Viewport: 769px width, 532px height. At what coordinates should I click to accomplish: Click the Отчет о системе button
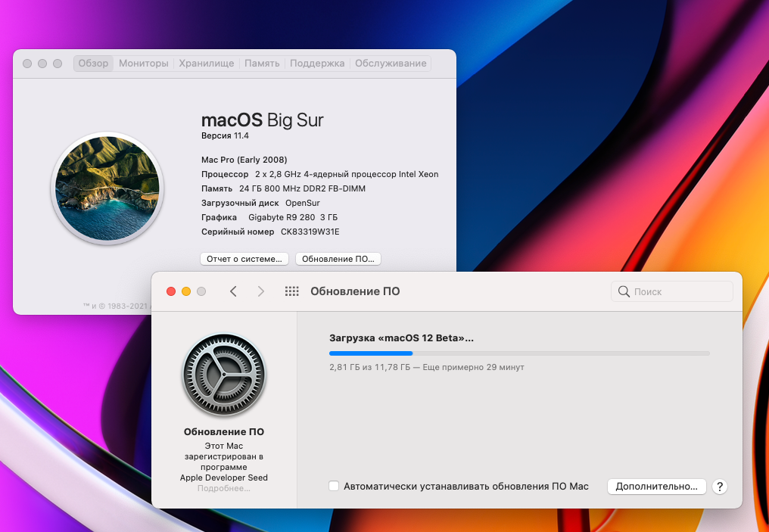244,259
